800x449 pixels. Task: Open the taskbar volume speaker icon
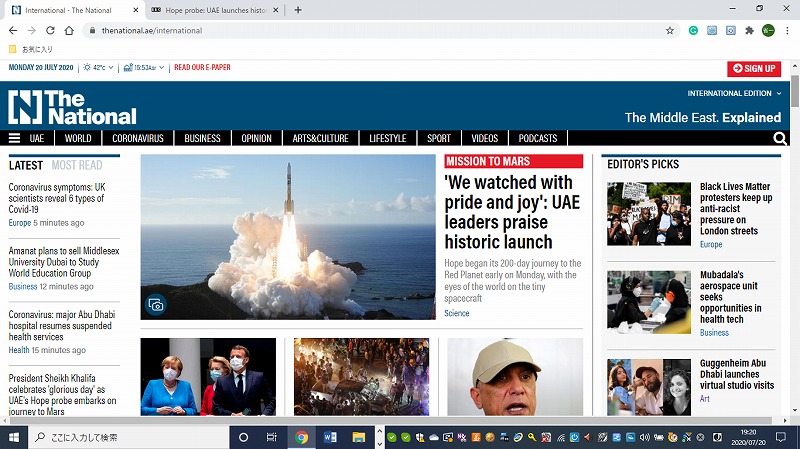coord(644,437)
